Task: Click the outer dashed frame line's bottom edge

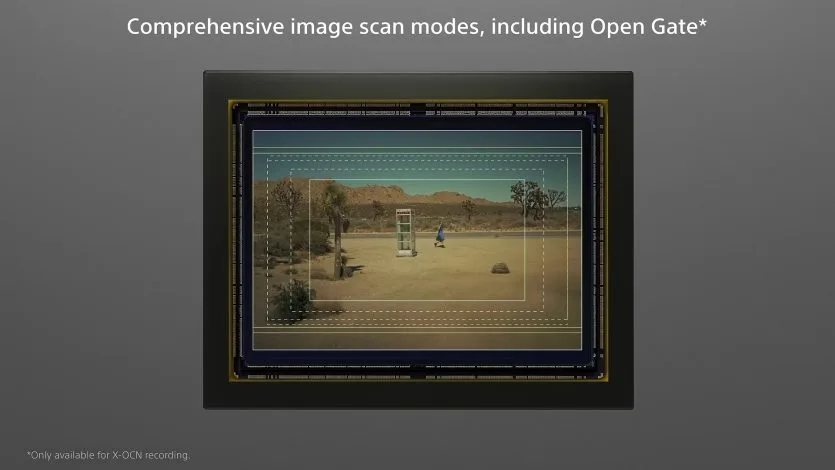Action: coord(417,320)
